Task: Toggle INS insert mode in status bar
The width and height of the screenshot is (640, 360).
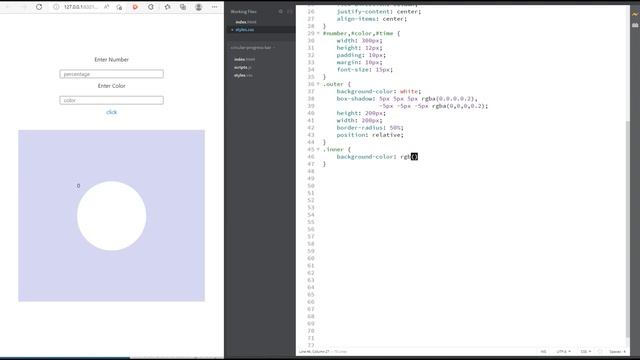Action: coord(543,351)
